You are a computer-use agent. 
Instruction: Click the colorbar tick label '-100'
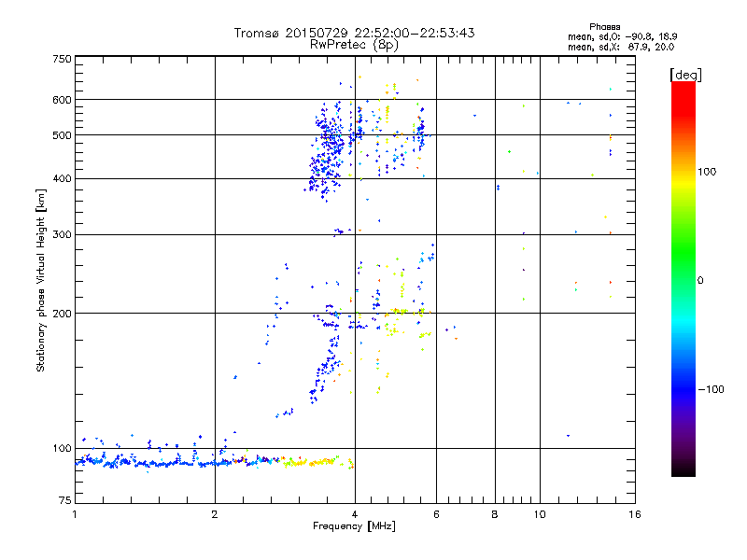click(x=711, y=389)
